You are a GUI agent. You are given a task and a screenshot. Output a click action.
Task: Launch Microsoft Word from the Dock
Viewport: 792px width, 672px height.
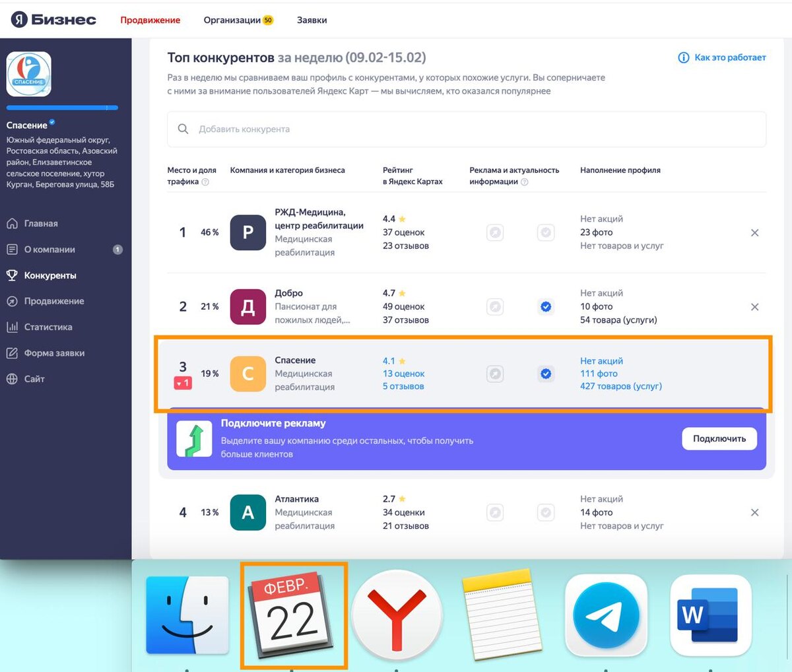tap(711, 616)
